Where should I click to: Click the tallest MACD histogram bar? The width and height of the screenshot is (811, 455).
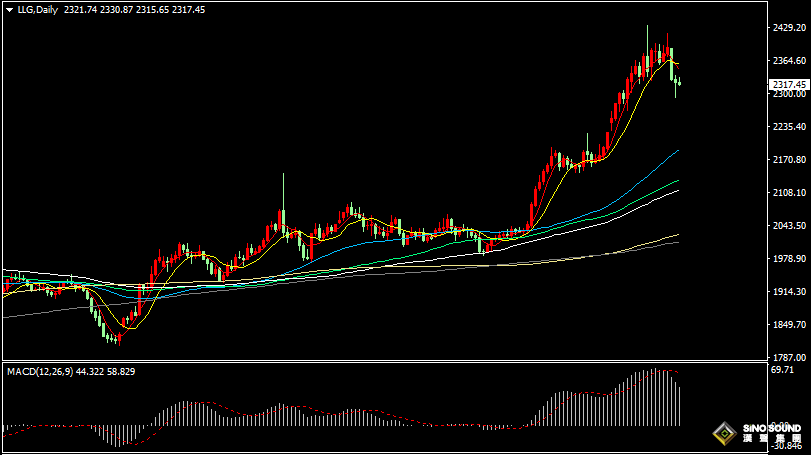[x=656, y=398]
